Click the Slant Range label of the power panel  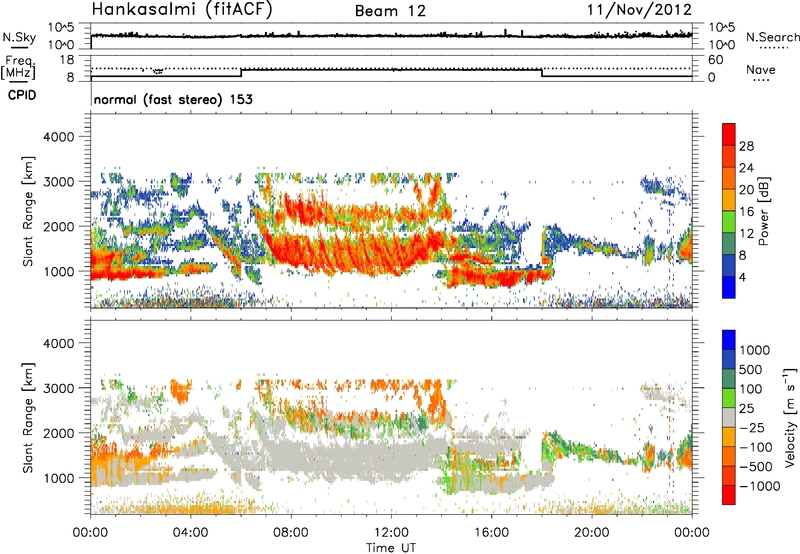coord(28,211)
